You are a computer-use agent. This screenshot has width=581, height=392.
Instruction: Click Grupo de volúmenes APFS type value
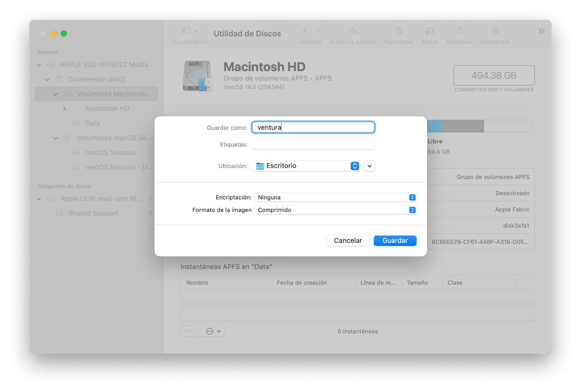[493, 177]
